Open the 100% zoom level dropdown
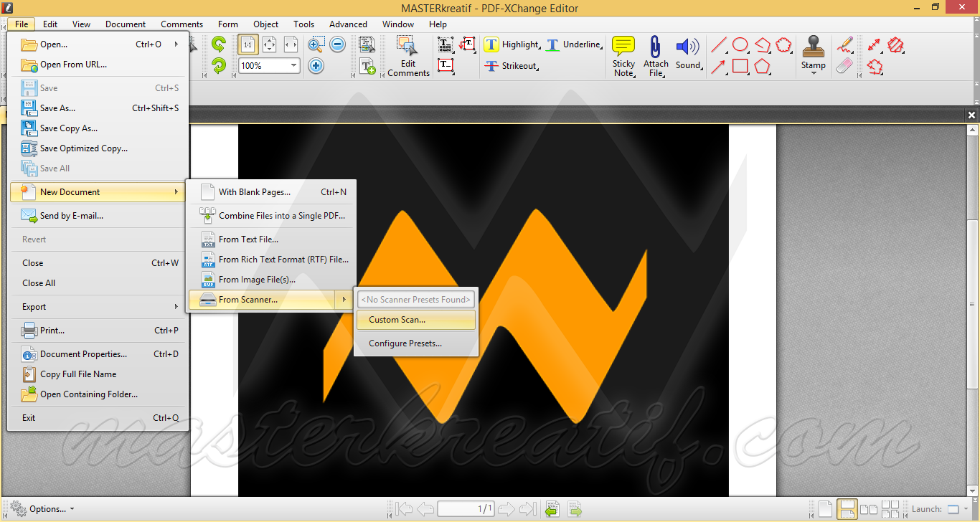Screen dimensions: 980x522 [293, 65]
